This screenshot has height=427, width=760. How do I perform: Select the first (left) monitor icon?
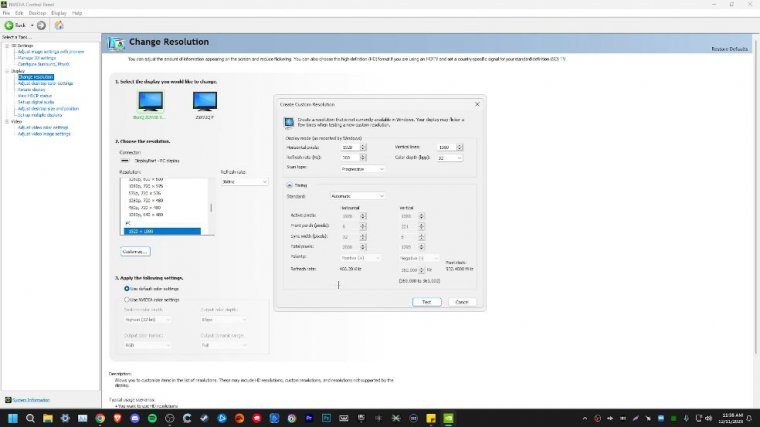point(151,100)
